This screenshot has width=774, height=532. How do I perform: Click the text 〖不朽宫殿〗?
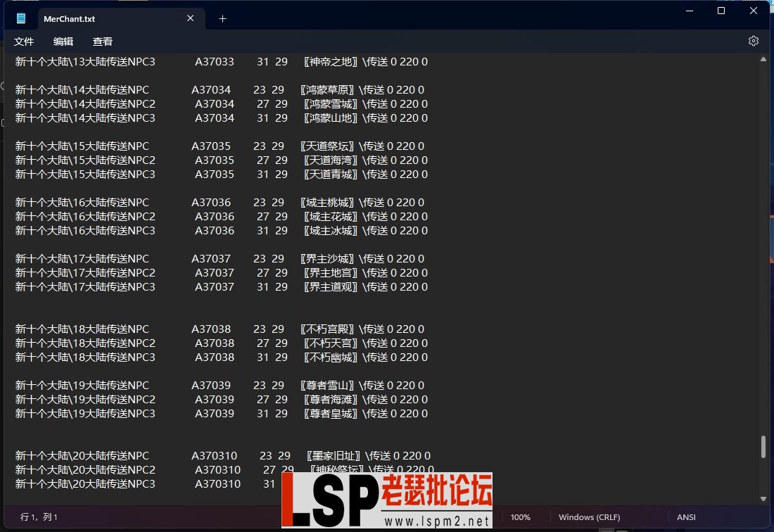coord(327,329)
